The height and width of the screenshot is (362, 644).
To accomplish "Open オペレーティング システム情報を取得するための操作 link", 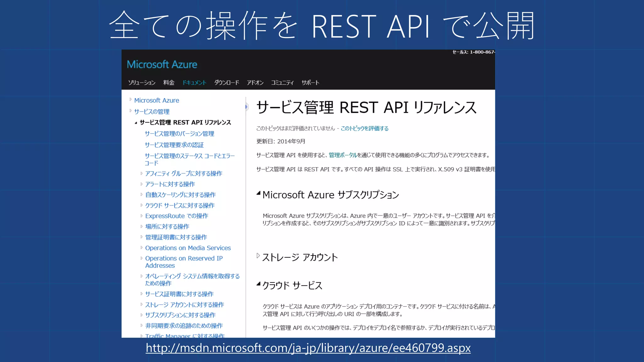I will coord(192,280).
